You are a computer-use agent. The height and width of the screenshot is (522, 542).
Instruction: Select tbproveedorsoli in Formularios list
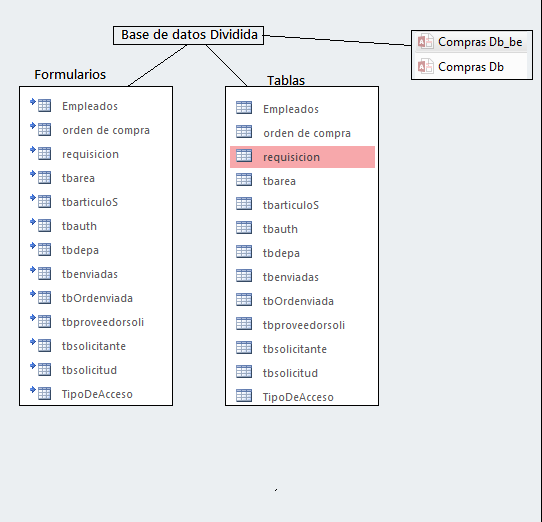point(103,322)
